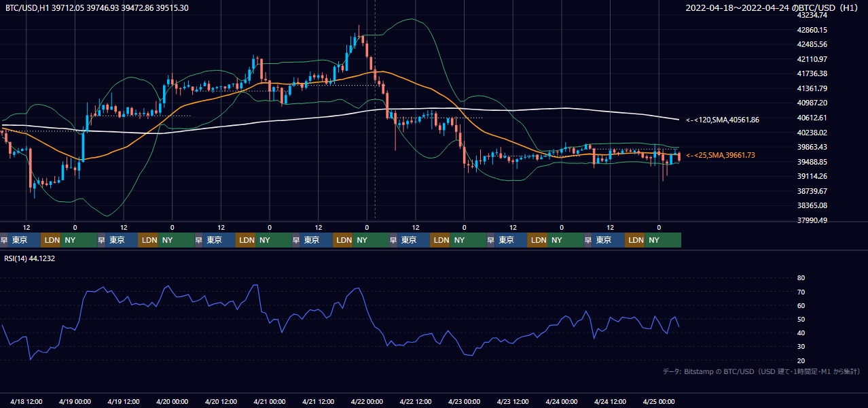Click the 4/21 12:00 date label
The width and height of the screenshot is (868, 408).
click(319, 401)
